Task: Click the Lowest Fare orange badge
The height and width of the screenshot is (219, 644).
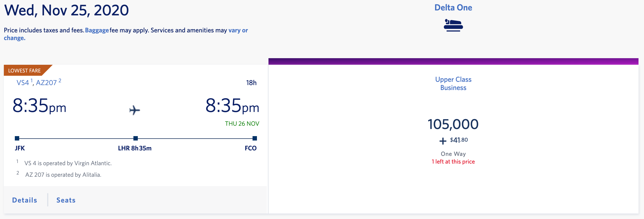Action: pos(24,71)
